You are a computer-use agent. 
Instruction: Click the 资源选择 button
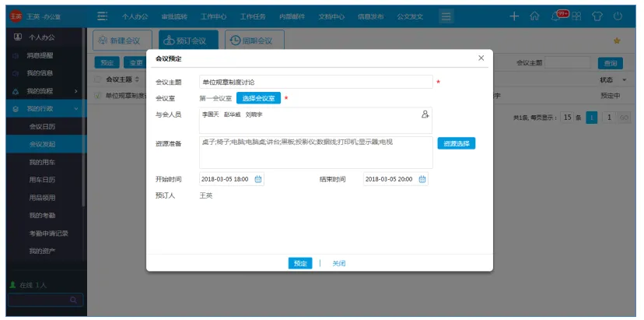[456, 143]
